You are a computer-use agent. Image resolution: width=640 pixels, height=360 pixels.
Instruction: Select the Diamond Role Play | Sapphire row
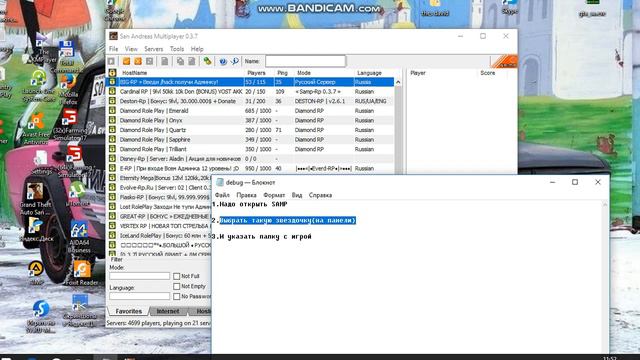(250, 140)
